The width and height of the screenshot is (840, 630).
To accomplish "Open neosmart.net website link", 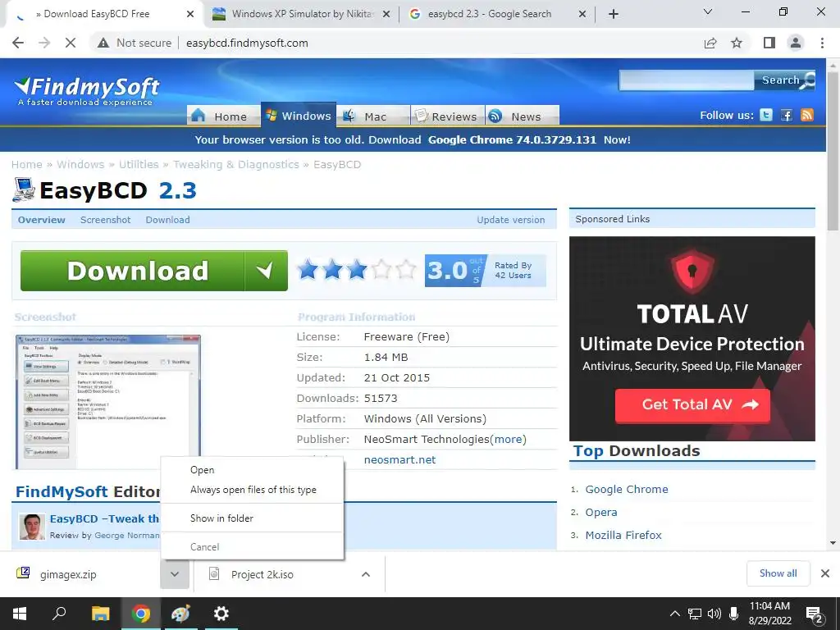I will coord(399,459).
